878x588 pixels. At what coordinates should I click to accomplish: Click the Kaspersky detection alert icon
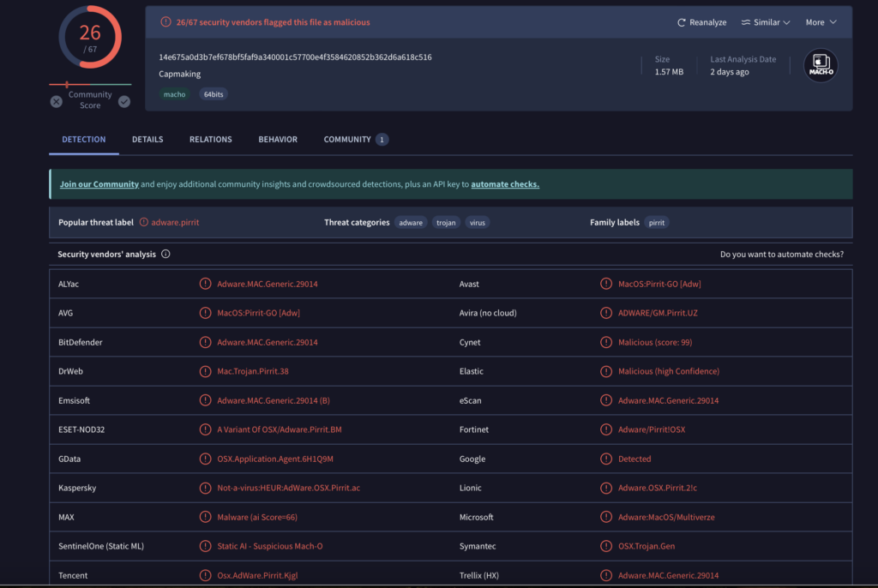205,488
